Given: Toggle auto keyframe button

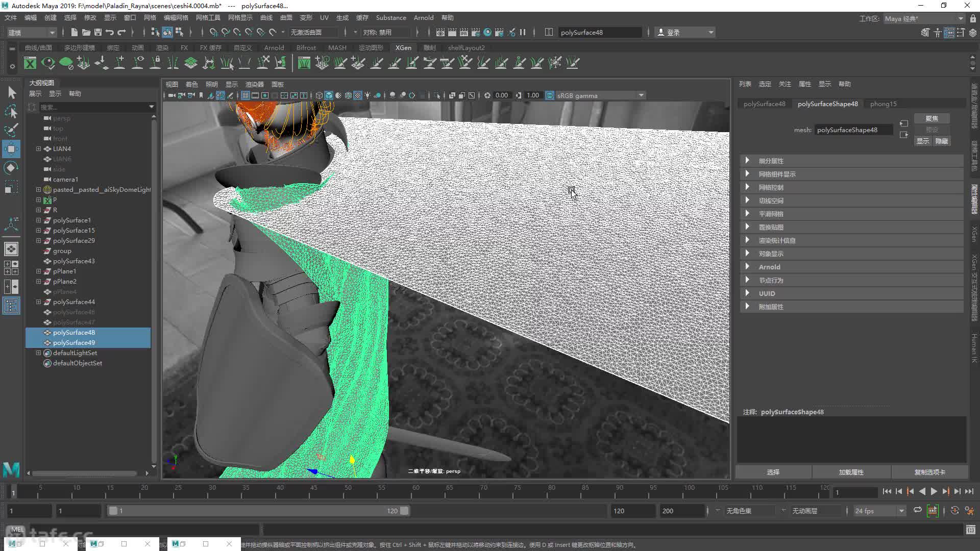Looking at the screenshot, I should (955, 511).
